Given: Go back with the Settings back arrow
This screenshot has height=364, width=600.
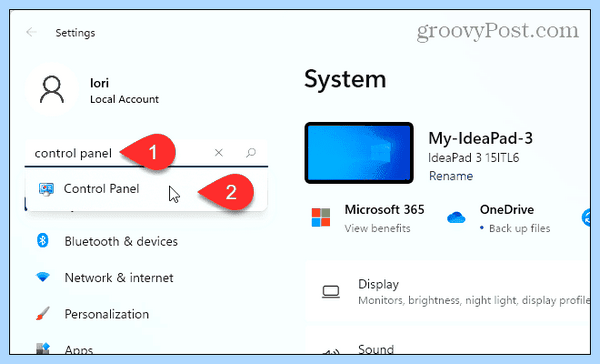Looking at the screenshot, I should 31,32.
